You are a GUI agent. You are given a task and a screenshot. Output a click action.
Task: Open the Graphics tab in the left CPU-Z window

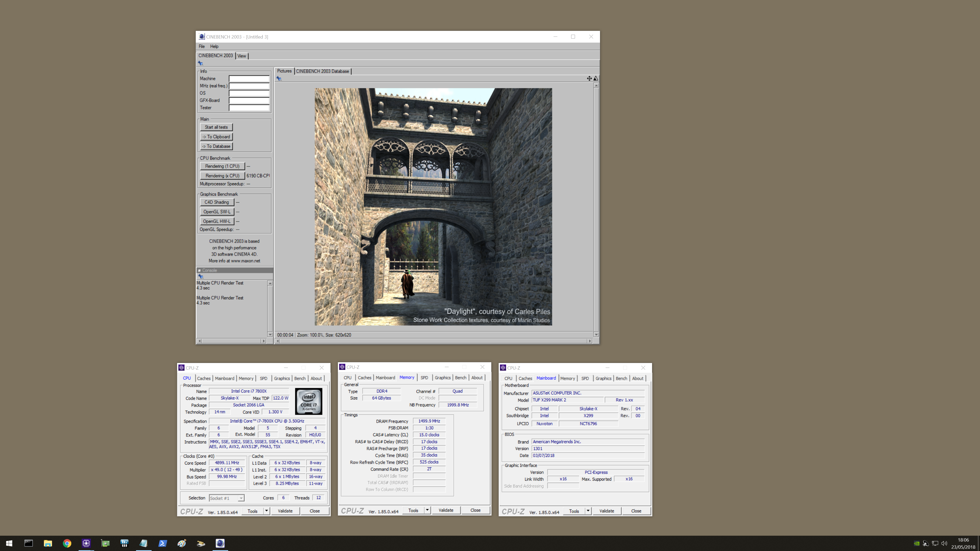(x=282, y=378)
